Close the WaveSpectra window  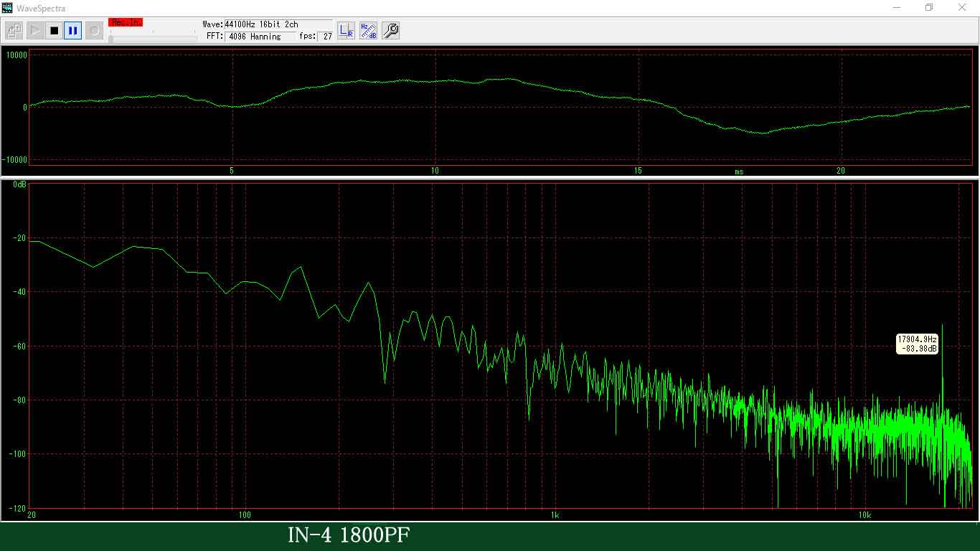tap(963, 8)
